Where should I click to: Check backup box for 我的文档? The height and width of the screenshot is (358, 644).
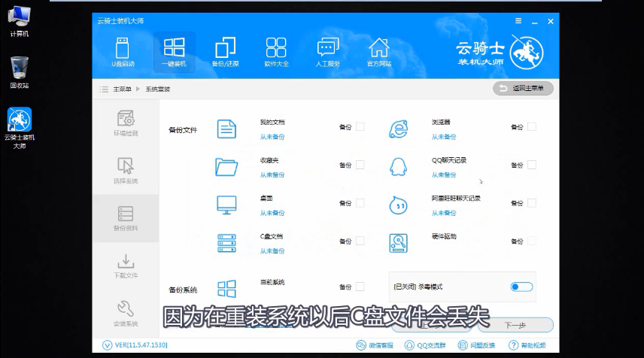360,127
